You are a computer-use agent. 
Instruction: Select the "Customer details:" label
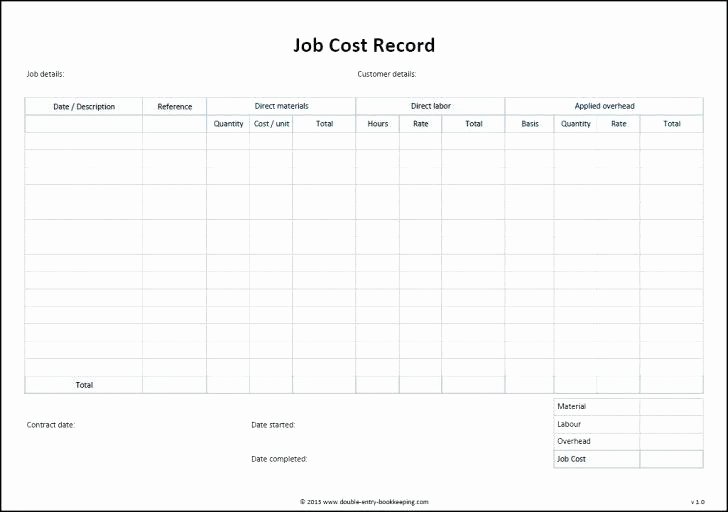click(x=387, y=74)
